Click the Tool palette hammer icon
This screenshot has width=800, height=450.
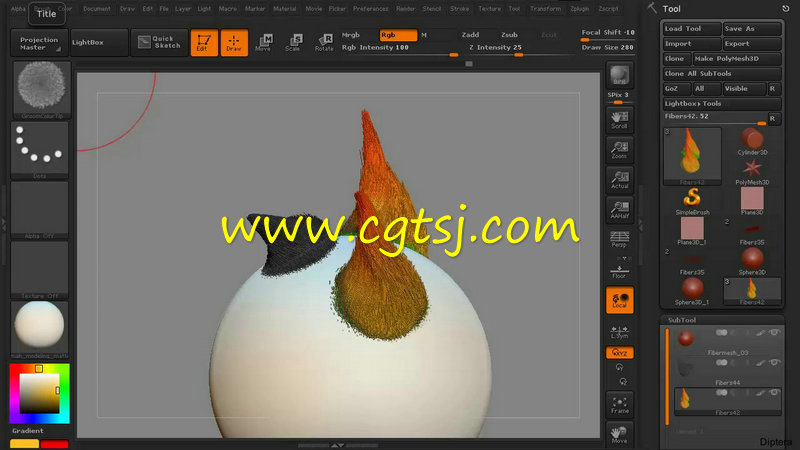click(653, 8)
